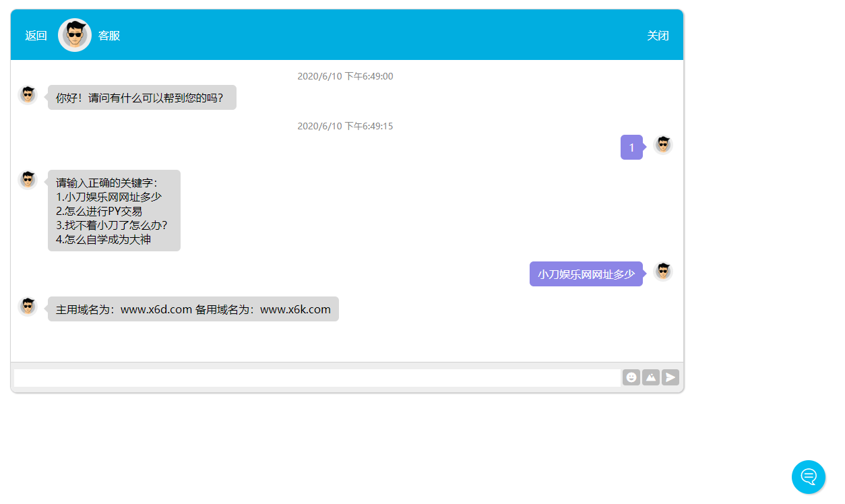Viewport: 845px width, 504px height.
Task: Click the user avatar next to message "1"
Action: 663,145
